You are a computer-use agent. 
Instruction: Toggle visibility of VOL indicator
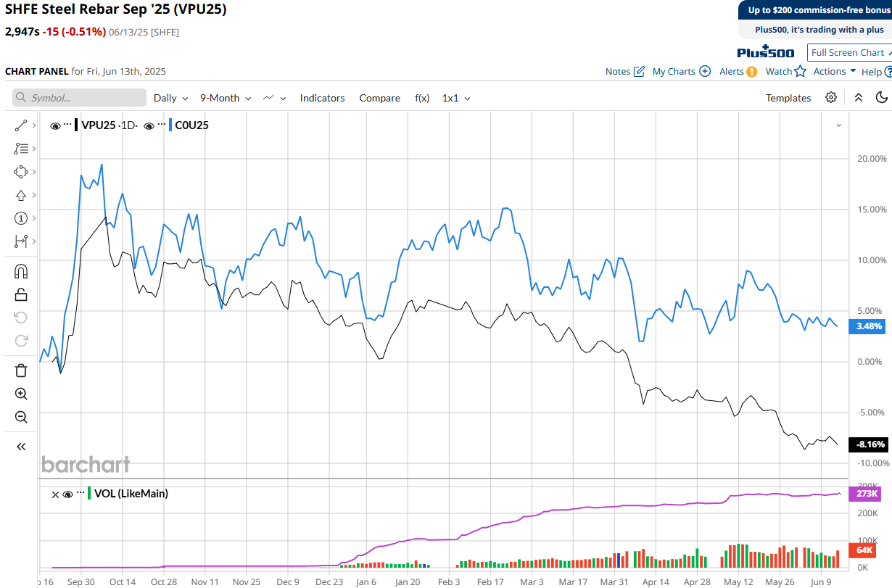[x=67, y=494]
